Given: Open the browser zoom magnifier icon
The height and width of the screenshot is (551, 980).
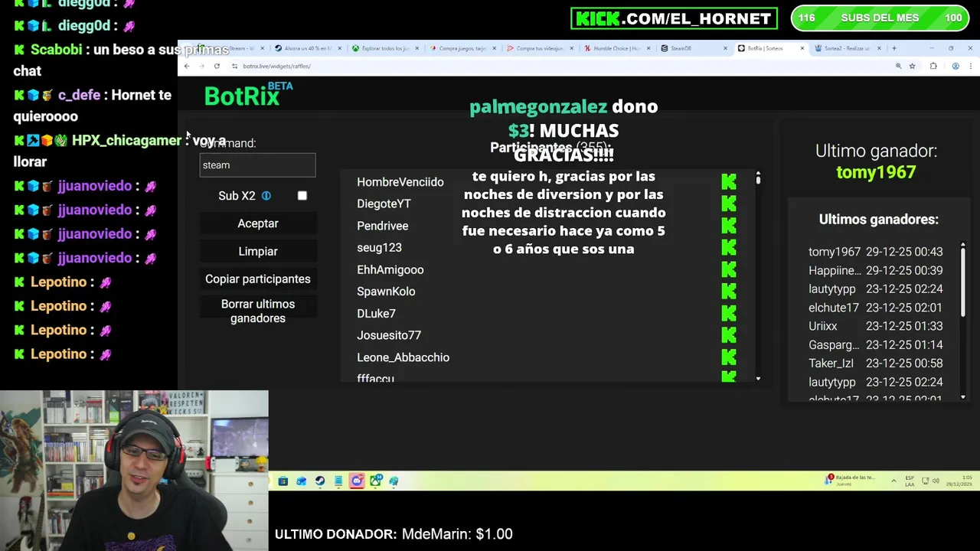Looking at the screenshot, I should [898, 67].
